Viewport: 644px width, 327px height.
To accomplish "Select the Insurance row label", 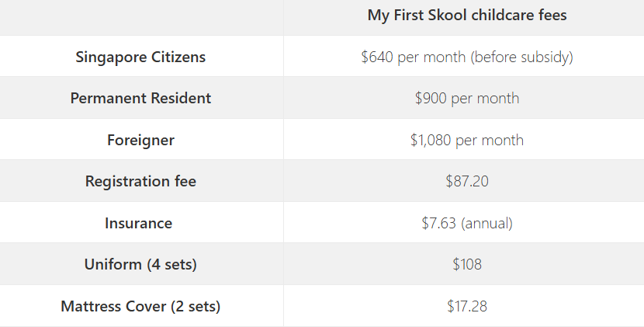I will coord(138,223).
